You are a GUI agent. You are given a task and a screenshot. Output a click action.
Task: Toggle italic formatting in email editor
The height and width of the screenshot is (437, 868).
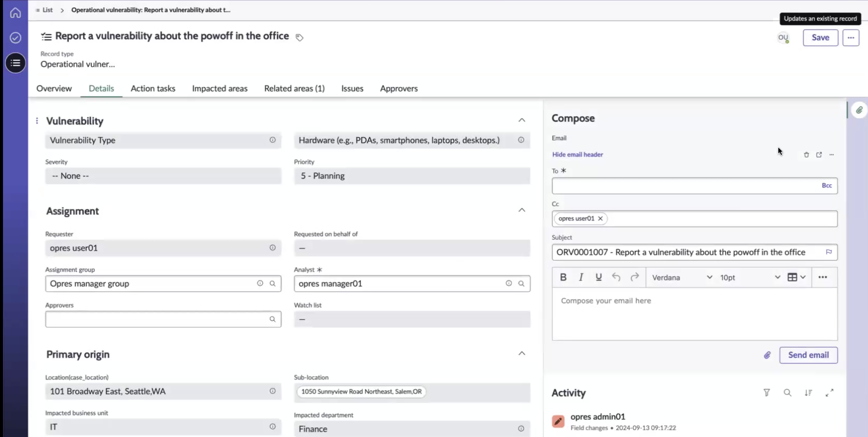[x=581, y=277]
